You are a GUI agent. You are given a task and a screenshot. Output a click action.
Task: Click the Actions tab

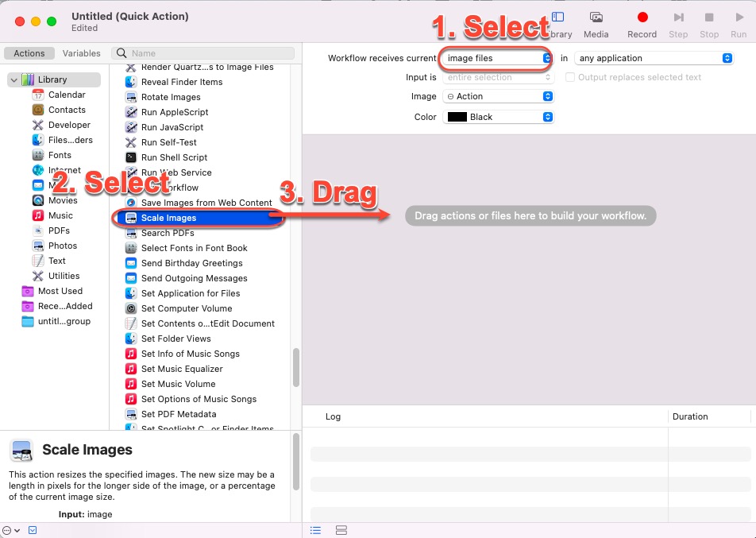pyautogui.click(x=29, y=53)
